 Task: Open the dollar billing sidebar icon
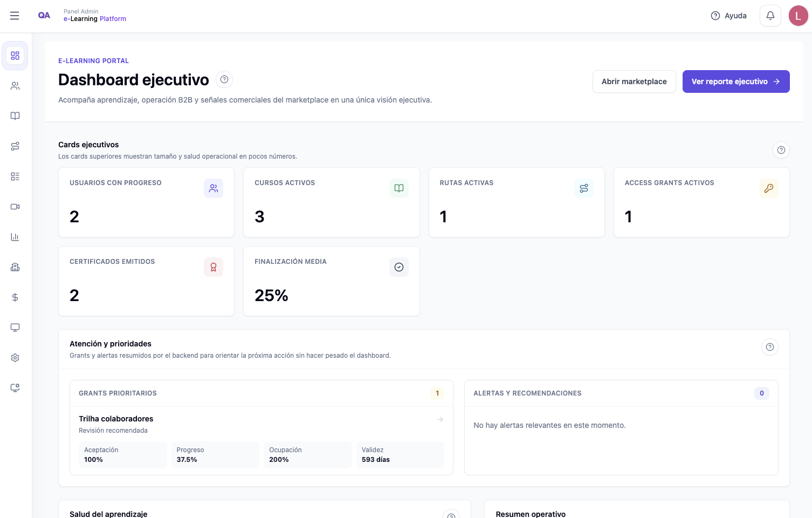point(15,297)
